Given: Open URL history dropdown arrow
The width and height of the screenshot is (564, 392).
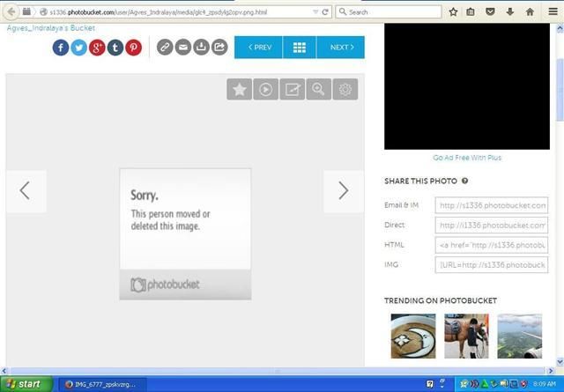Looking at the screenshot, I should 315,11.
